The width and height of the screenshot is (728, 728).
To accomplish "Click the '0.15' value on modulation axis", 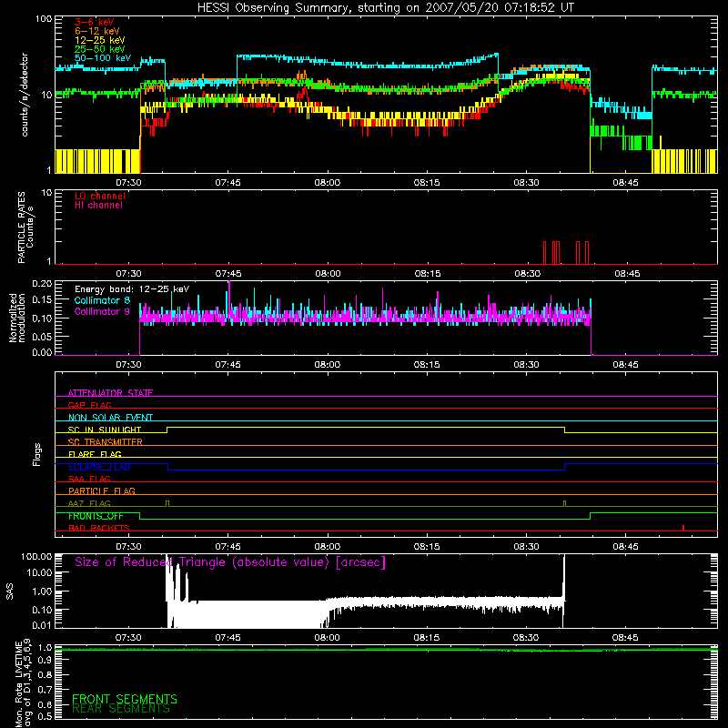I will tap(42, 300).
